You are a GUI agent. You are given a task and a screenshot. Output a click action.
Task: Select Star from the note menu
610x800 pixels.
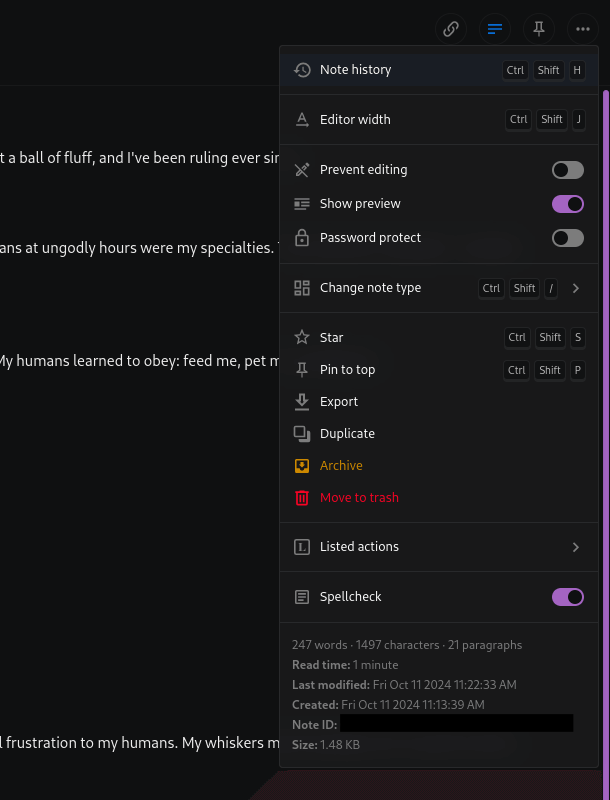(x=331, y=338)
